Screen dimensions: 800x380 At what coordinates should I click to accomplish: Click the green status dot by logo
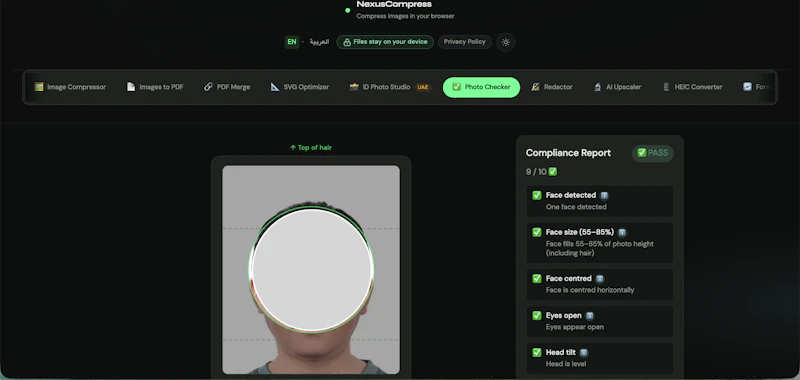[x=347, y=10]
